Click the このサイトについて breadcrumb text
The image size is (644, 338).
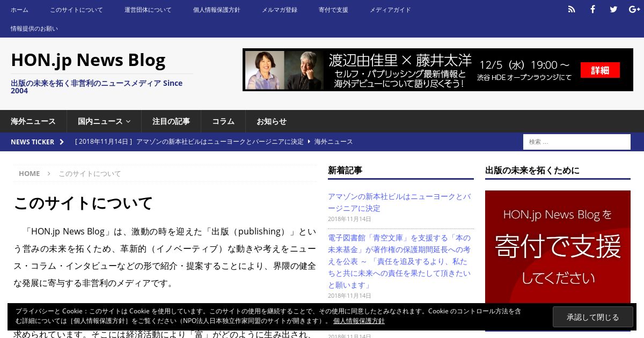[90, 173]
